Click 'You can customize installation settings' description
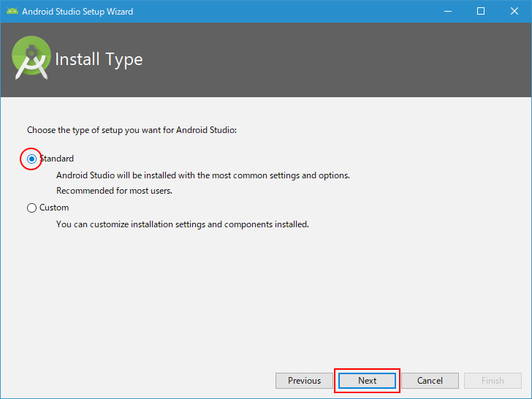The width and height of the screenshot is (532, 399). click(x=183, y=224)
